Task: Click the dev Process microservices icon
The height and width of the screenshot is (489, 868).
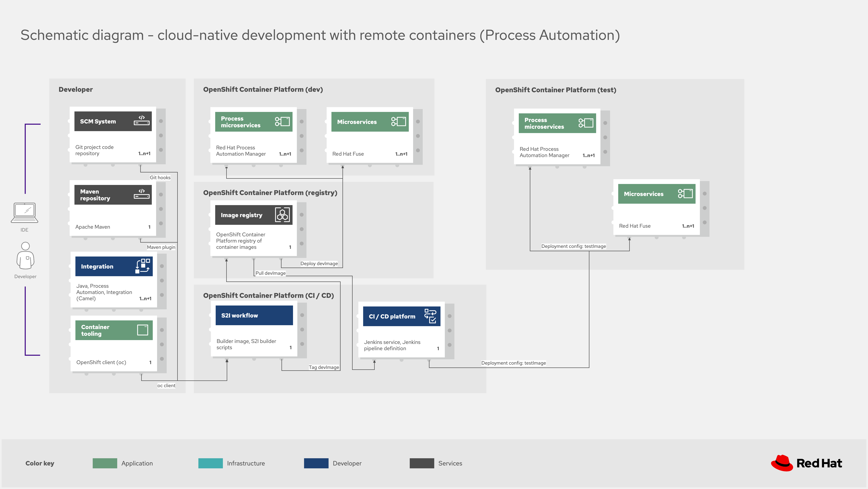Action: [282, 121]
